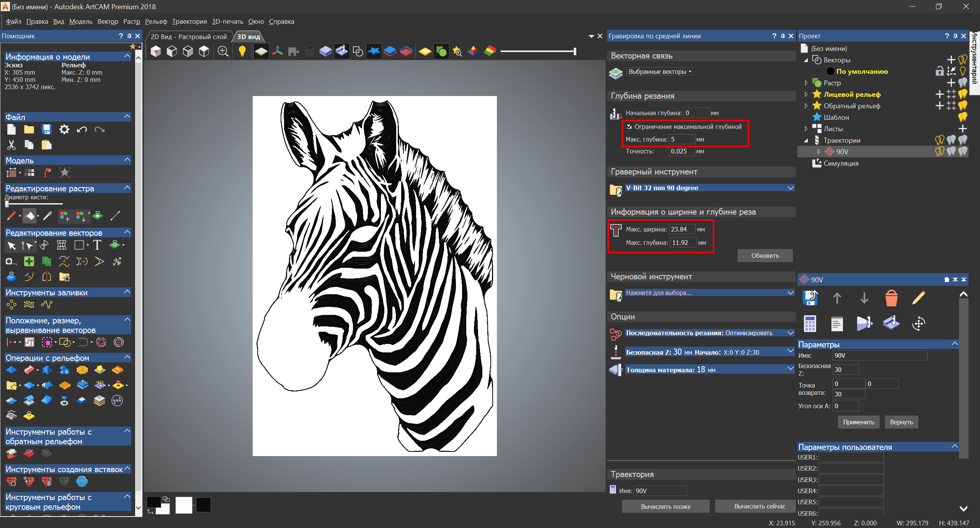Open the Выбранные векторы dropdown
Image resolution: width=980 pixels, height=528 pixels.
[660, 72]
